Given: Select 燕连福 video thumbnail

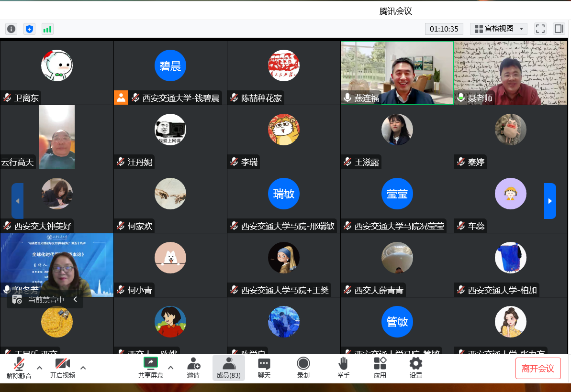Looking at the screenshot, I should (397, 73).
